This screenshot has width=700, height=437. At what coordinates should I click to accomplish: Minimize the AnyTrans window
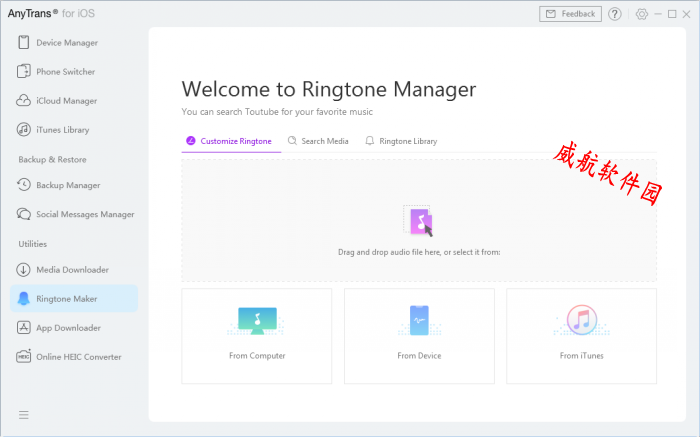tap(658, 14)
